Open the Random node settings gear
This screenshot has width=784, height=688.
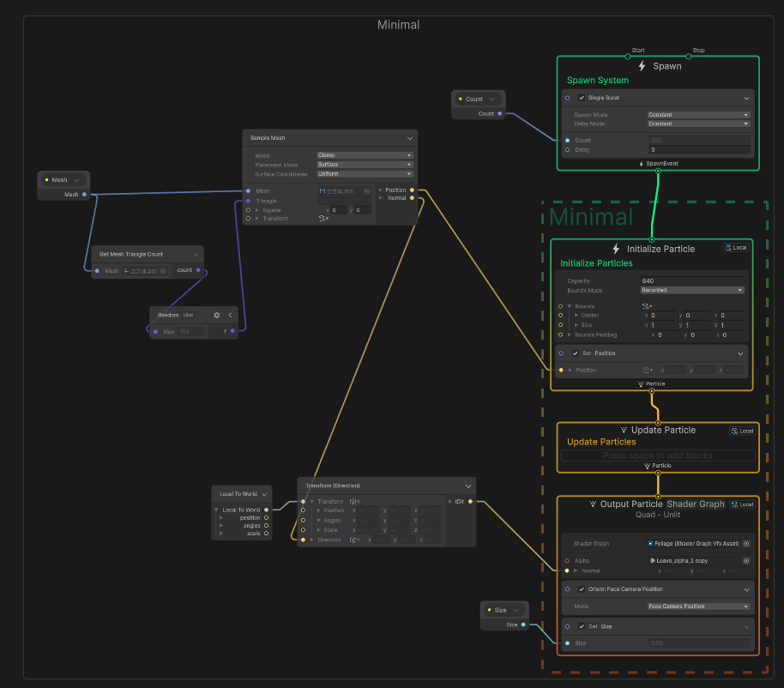[216, 315]
